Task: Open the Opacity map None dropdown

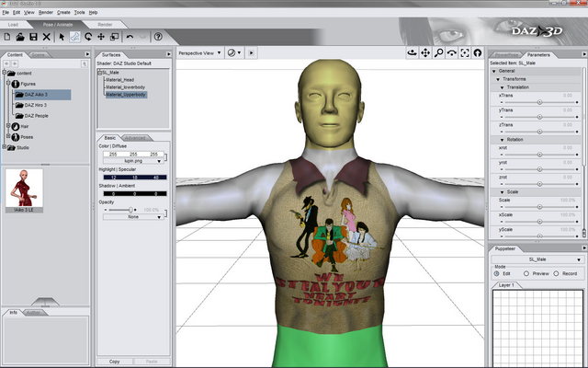Action: (133, 217)
